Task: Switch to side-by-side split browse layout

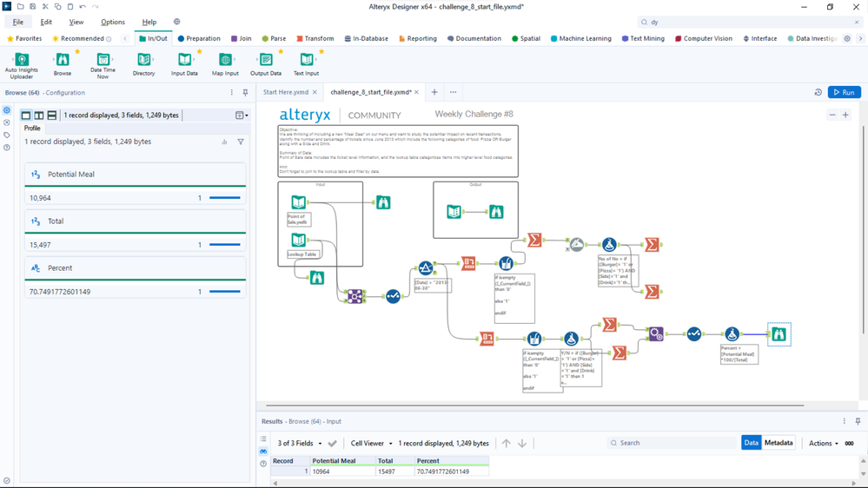Action: click(39, 115)
